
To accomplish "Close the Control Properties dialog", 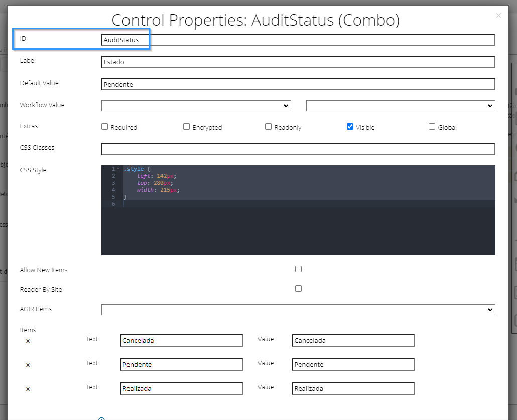I will (x=498, y=16).
